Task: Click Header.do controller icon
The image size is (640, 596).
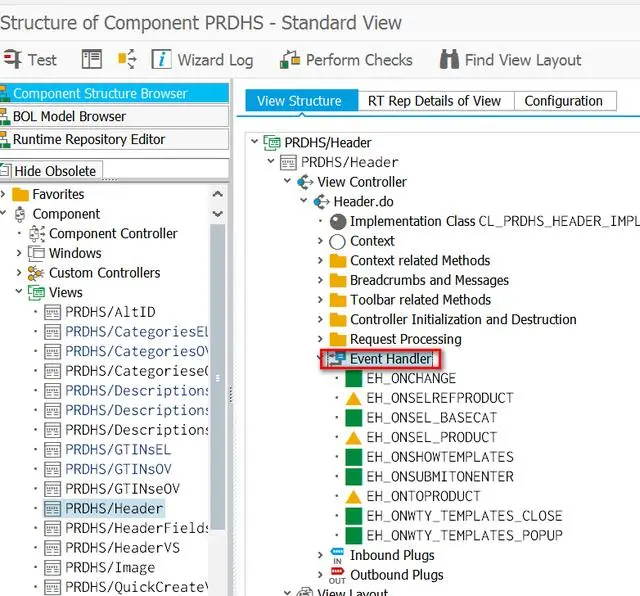Action: click(321, 202)
